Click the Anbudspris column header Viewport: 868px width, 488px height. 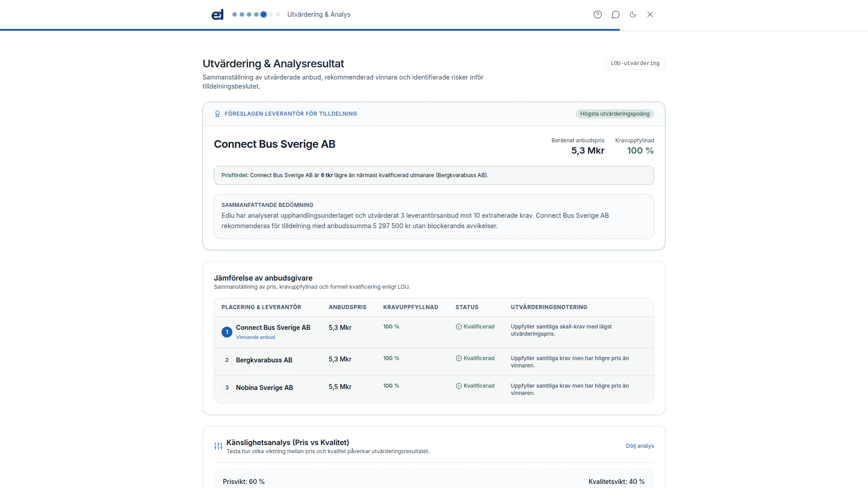(348, 307)
